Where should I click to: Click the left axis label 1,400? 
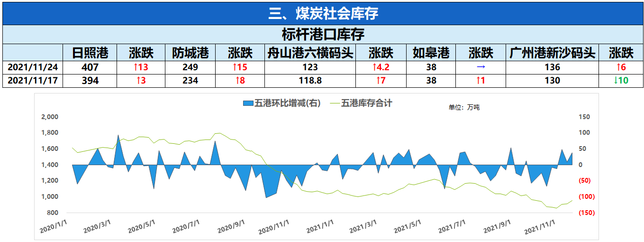tap(50, 165)
